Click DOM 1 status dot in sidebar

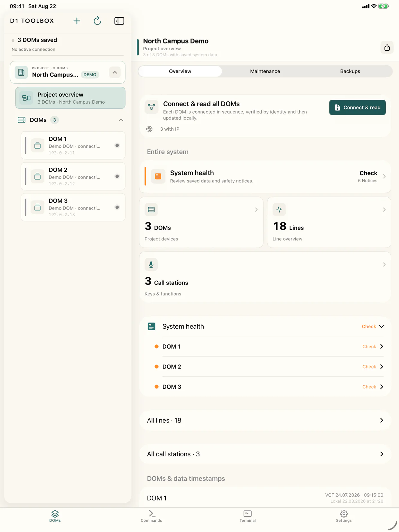(117, 145)
